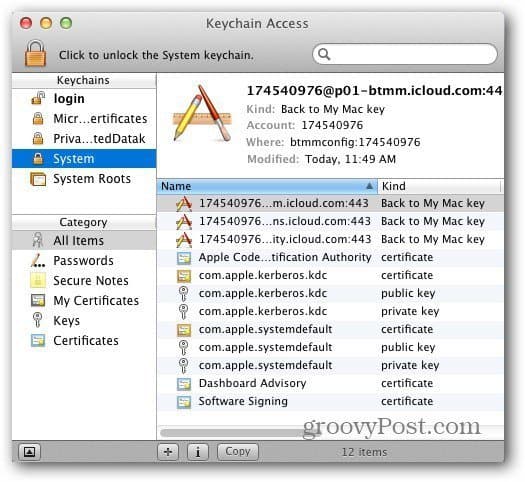Click the login keychain unlocked padlock icon
525x482 pixels.
click(38, 98)
